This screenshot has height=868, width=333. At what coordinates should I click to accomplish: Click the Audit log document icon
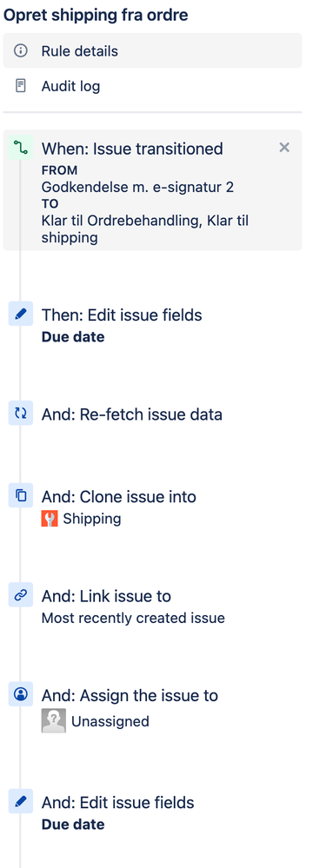tap(21, 86)
